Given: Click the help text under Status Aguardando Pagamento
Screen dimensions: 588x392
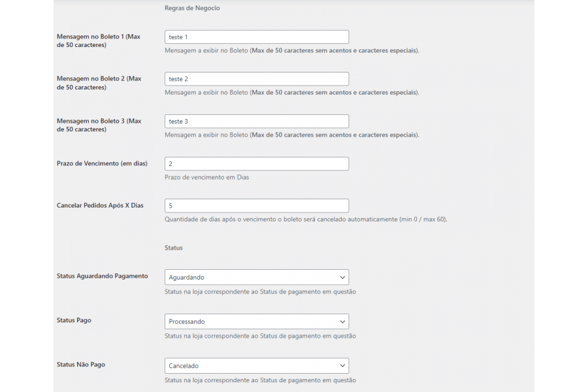Looking at the screenshot, I should [260, 291].
